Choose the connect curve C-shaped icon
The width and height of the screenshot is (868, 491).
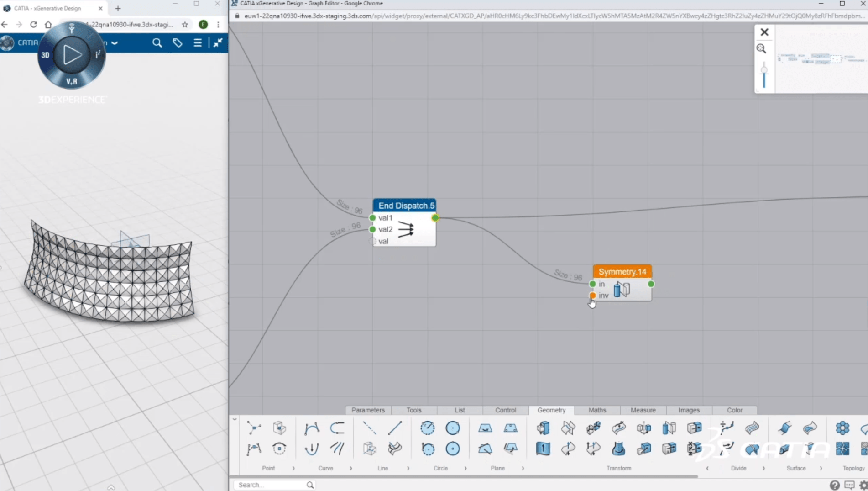[x=337, y=428]
